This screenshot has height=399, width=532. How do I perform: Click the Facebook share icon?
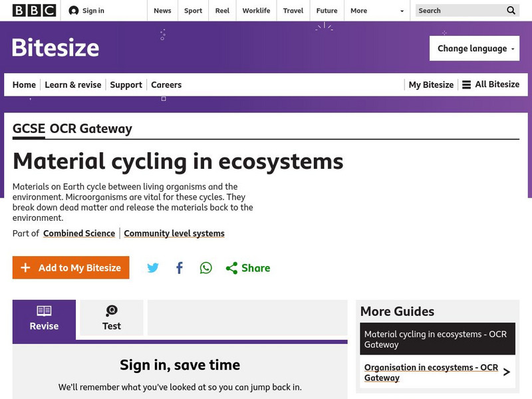[179, 267]
